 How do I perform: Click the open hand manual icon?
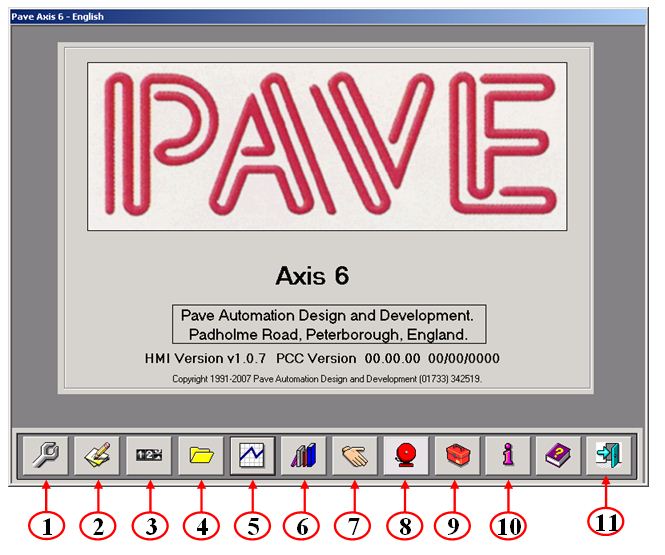pyautogui.click(x=355, y=456)
